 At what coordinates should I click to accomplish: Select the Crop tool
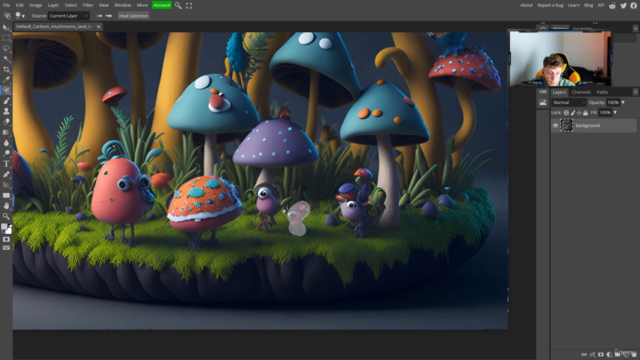click(x=6, y=69)
